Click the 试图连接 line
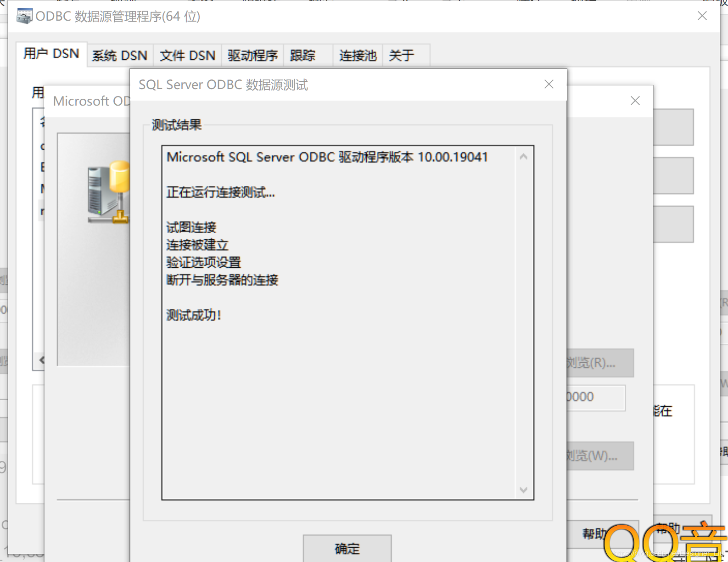 pyautogui.click(x=191, y=227)
